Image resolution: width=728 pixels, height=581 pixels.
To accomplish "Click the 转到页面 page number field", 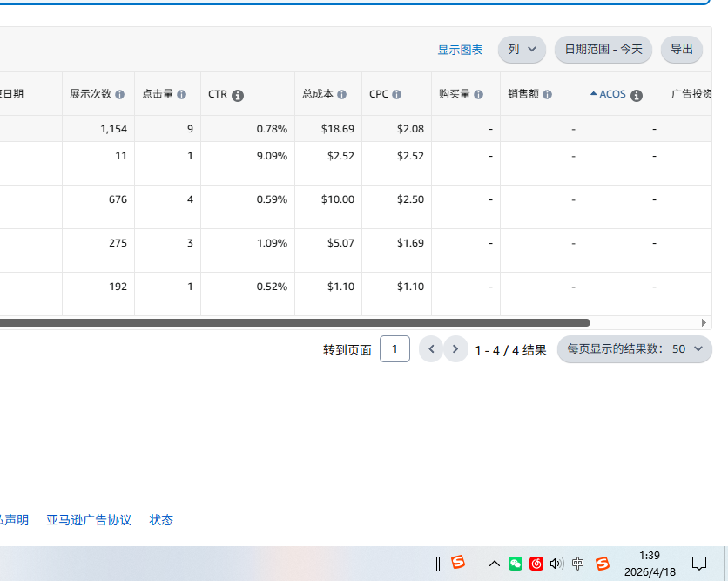I will tap(394, 349).
